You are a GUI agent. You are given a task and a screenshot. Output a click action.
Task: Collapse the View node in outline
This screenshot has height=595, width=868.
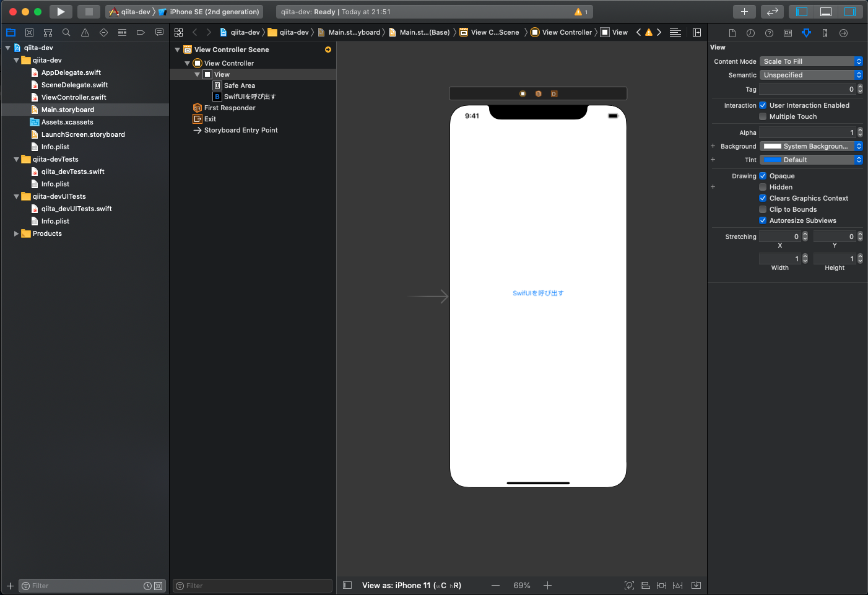pos(197,74)
